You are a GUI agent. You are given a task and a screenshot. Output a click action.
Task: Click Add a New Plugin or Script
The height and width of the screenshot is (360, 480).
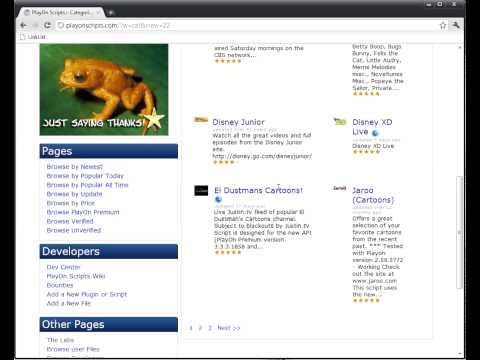pyautogui.click(x=87, y=294)
